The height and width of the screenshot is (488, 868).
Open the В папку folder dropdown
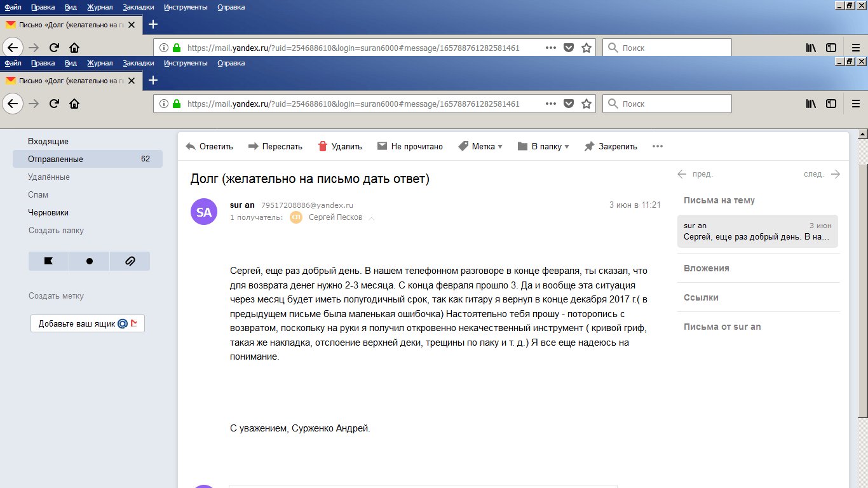tap(543, 146)
